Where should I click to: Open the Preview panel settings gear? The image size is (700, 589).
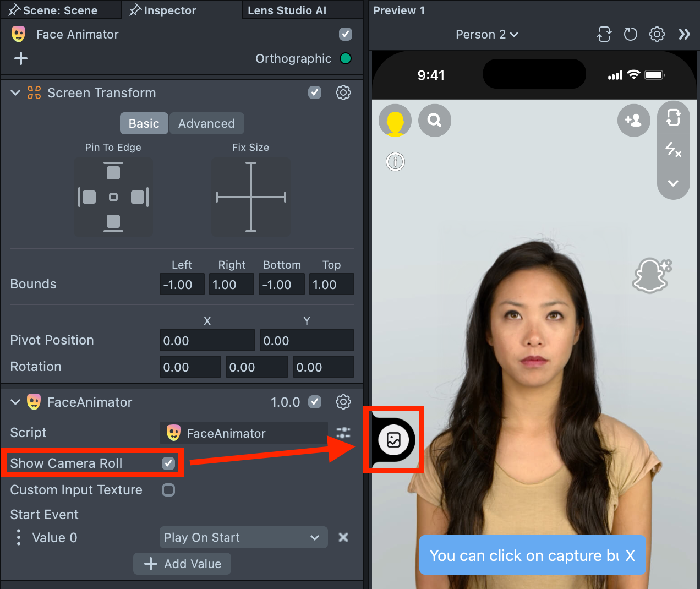click(657, 34)
